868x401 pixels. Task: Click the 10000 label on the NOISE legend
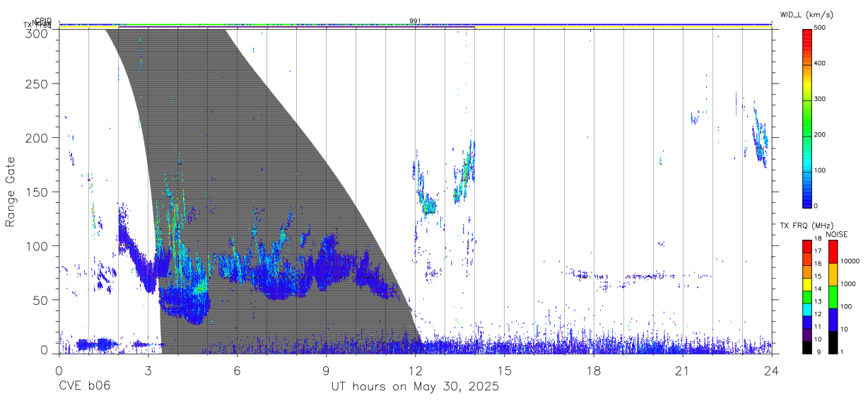850,262
